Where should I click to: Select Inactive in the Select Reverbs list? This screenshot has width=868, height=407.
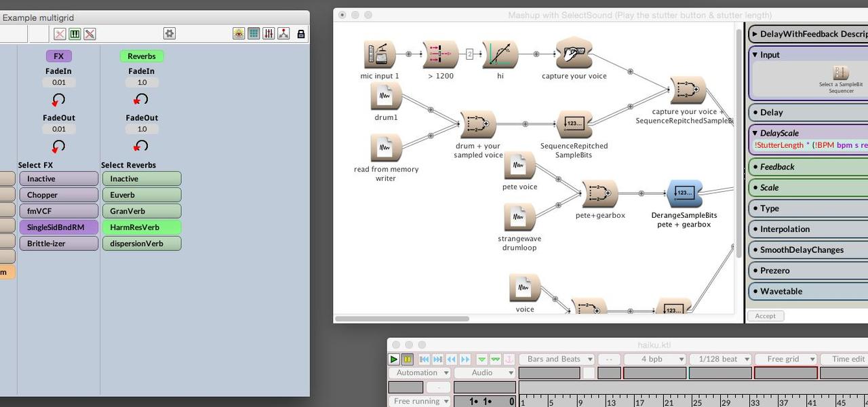[142, 179]
